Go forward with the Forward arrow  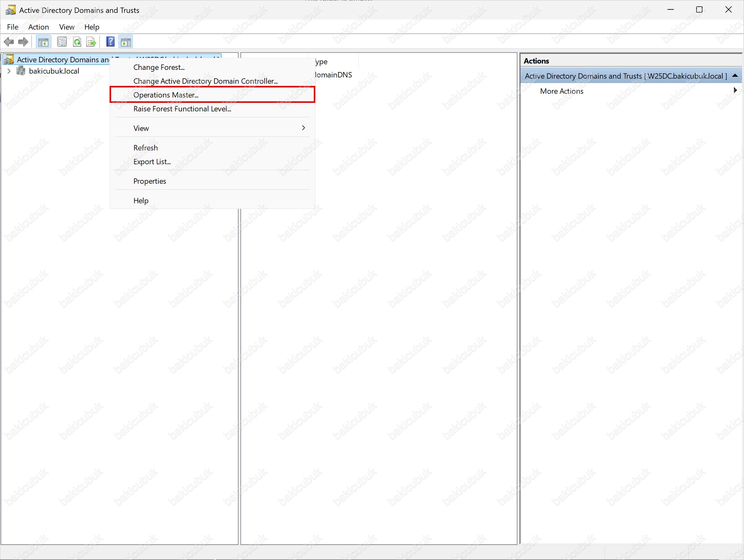pyautogui.click(x=23, y=42)
